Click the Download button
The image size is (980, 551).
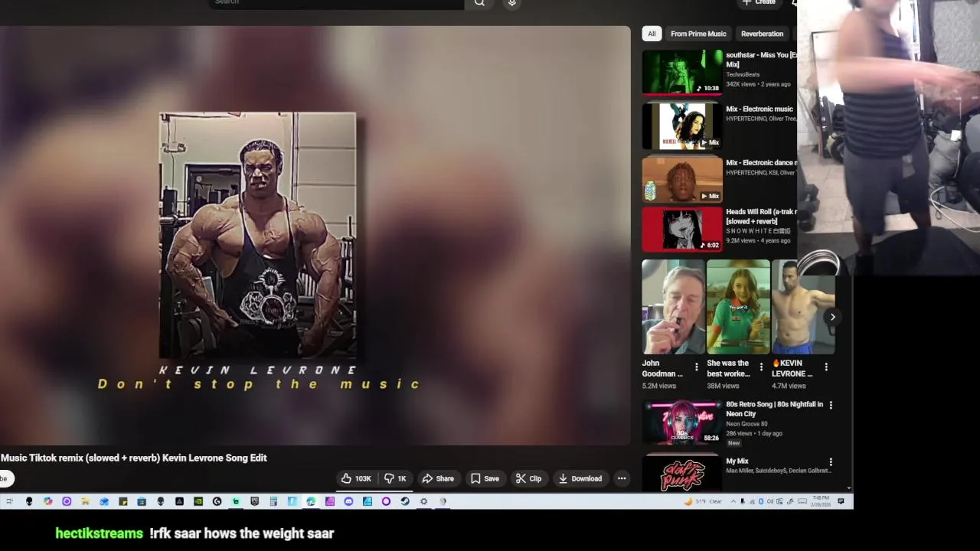pos(580,478)
